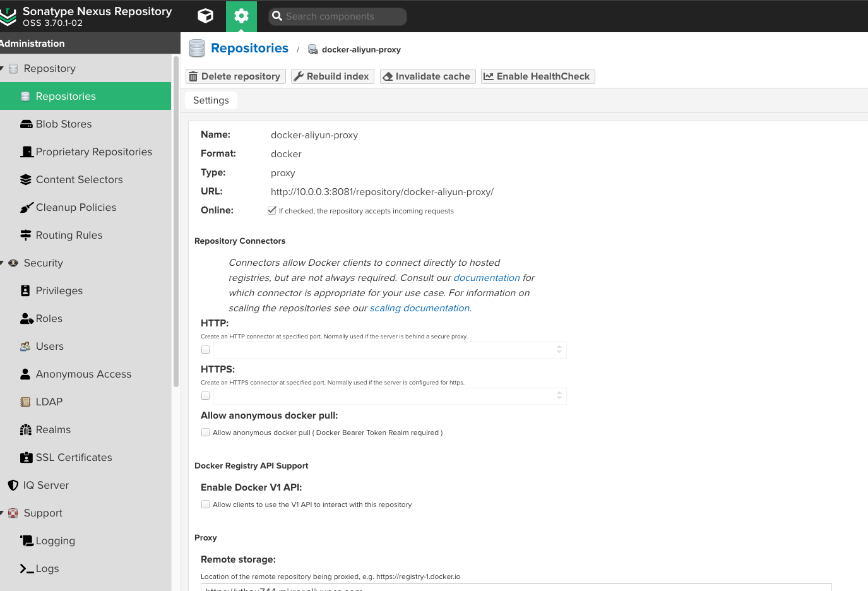Select Repositories in the sidebar
Screen dimensions: 868x591
(x=85, y=96)
